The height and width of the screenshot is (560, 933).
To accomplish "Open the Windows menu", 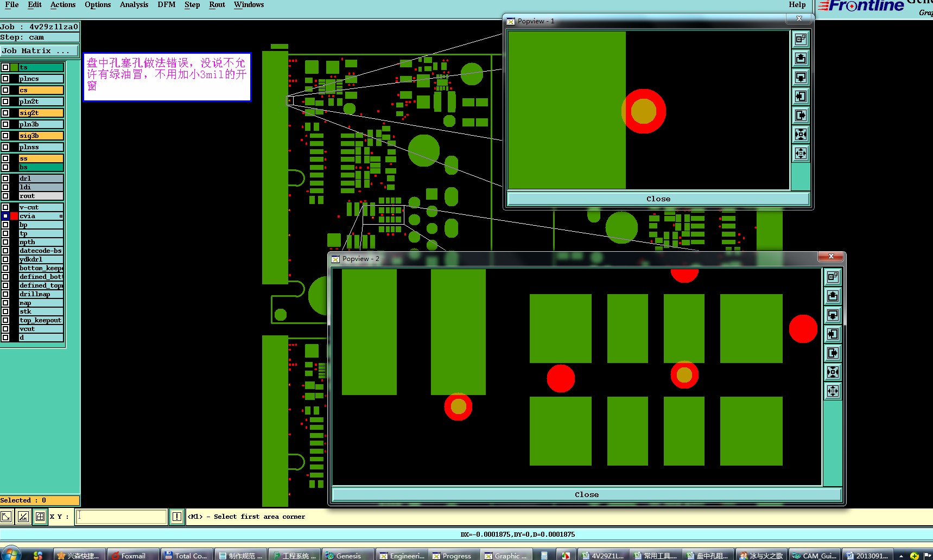I will pos(249,5).
